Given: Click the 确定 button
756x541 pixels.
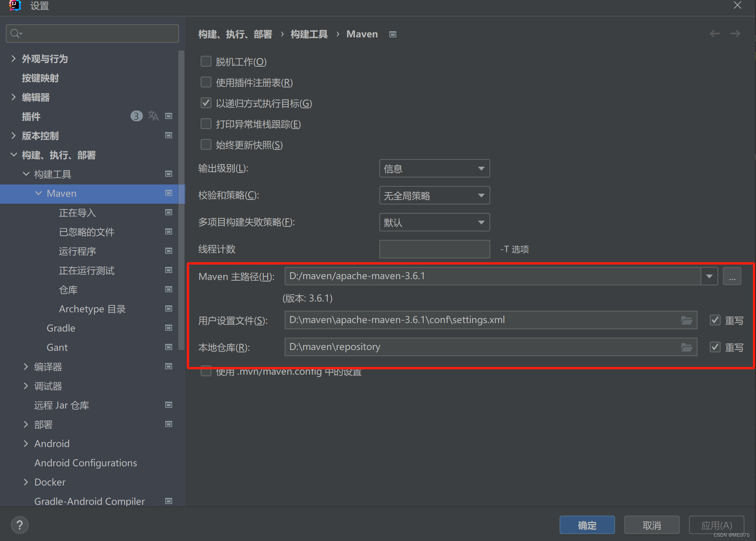Looking at the screenshot, I should coord(587,525).
